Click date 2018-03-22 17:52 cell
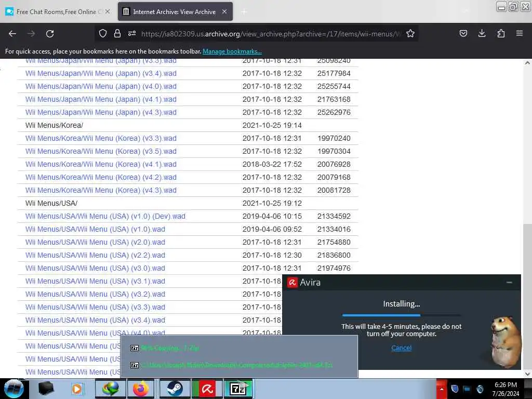Image resolution: width=532 pixels, height=399 pixels. click(x=272, y=164)
